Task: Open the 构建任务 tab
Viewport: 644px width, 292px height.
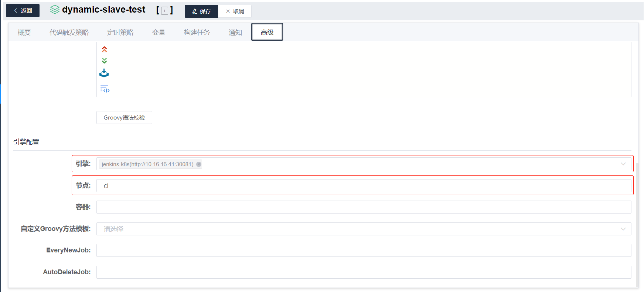Action: point(197,33)
